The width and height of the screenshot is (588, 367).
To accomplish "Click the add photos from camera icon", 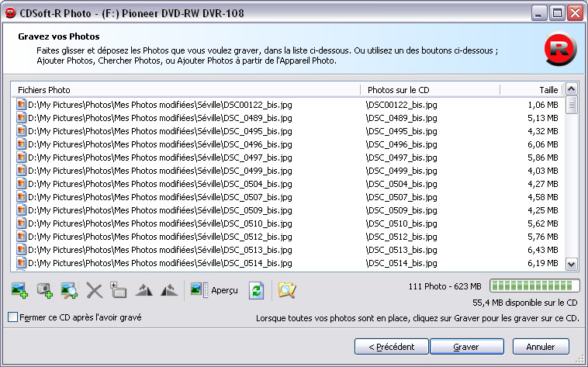I will (x=44, y=290).
